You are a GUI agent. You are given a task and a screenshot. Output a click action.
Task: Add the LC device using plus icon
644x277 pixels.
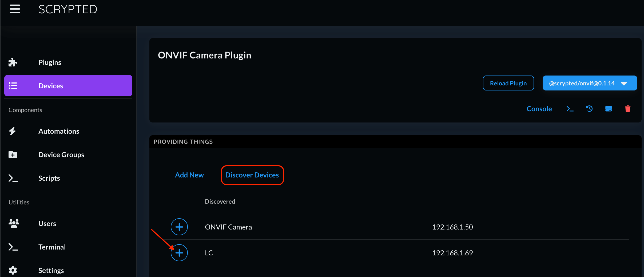(x=179, y=253)
